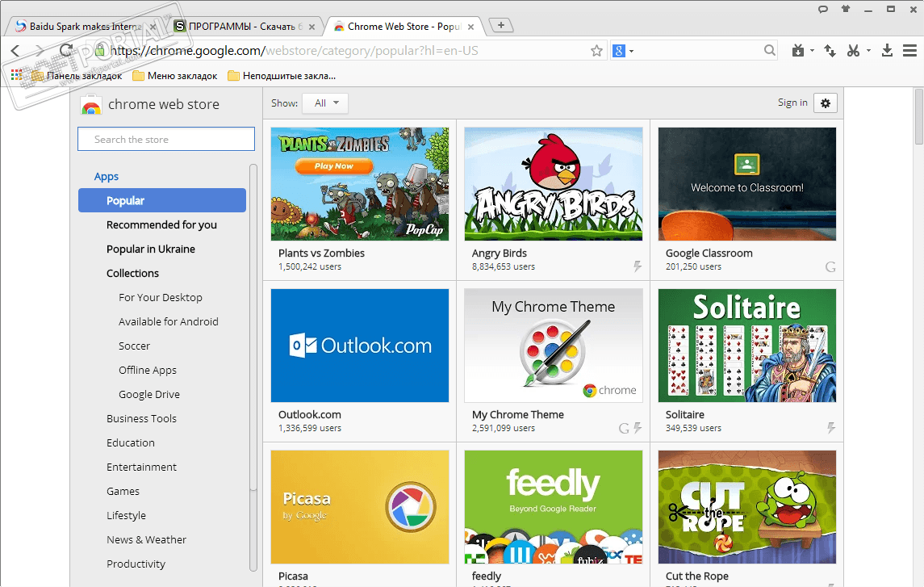The image size is (924, 587).
Task: Close the Baidu Spark tab
Action: coord(153,27)
